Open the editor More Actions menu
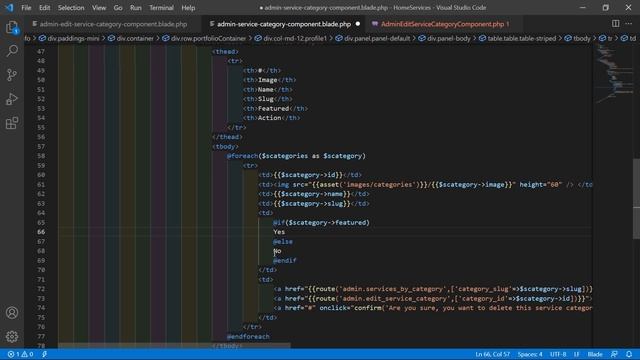 pos(629,24)
